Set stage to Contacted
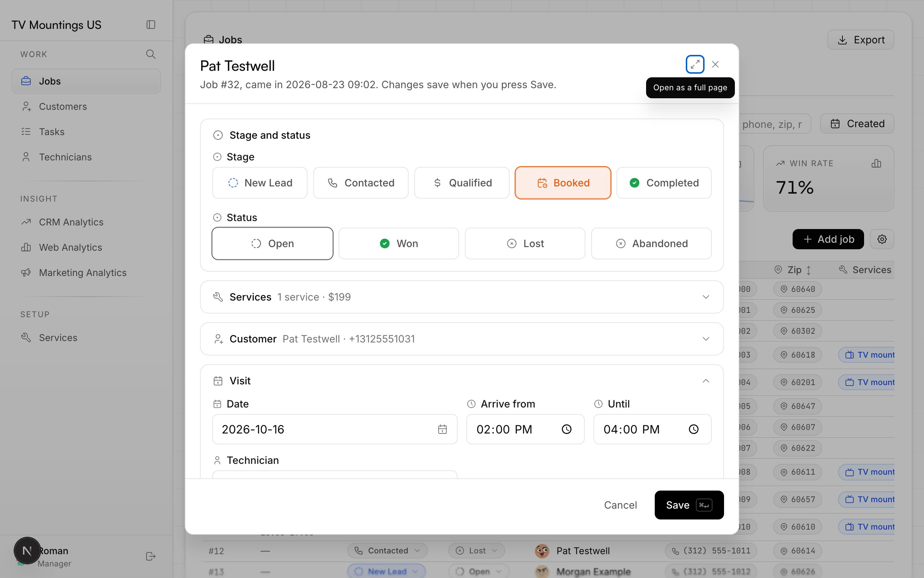This screenshot has height=578, width=924. pos(361,183)
